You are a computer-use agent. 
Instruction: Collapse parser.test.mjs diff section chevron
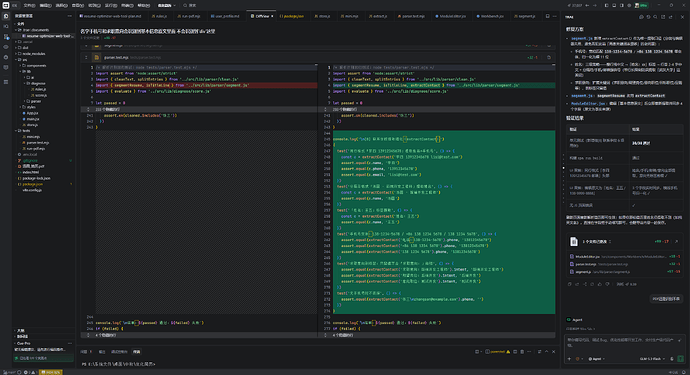(x=86, y=57)
